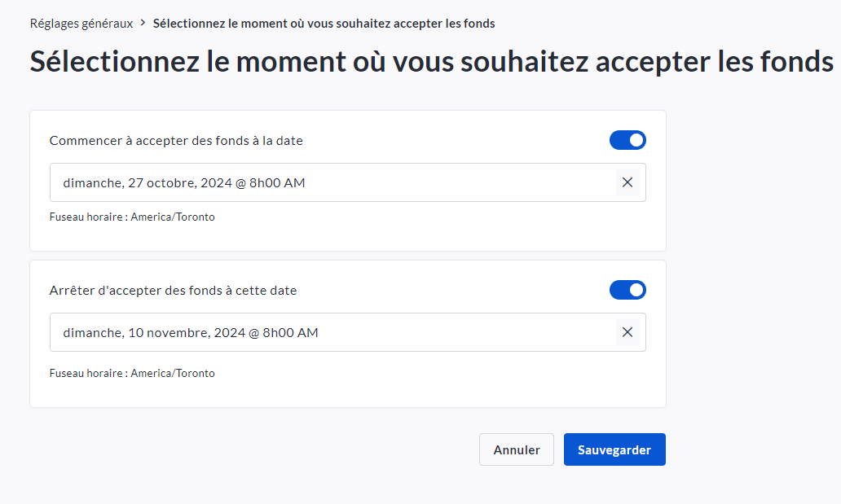
Task: Click the breadcrumb chevron separator
Action: [143, 24]
